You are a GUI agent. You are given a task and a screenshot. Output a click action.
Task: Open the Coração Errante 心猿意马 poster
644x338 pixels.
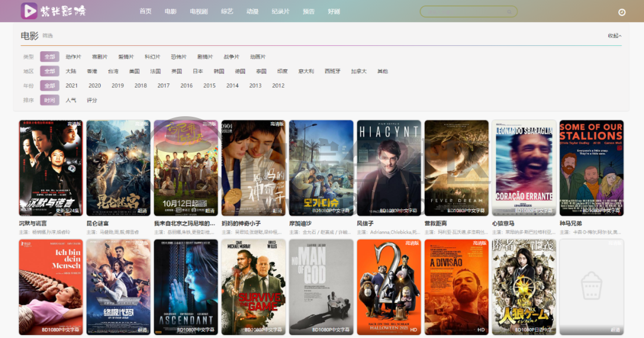(x=524, y=168)
